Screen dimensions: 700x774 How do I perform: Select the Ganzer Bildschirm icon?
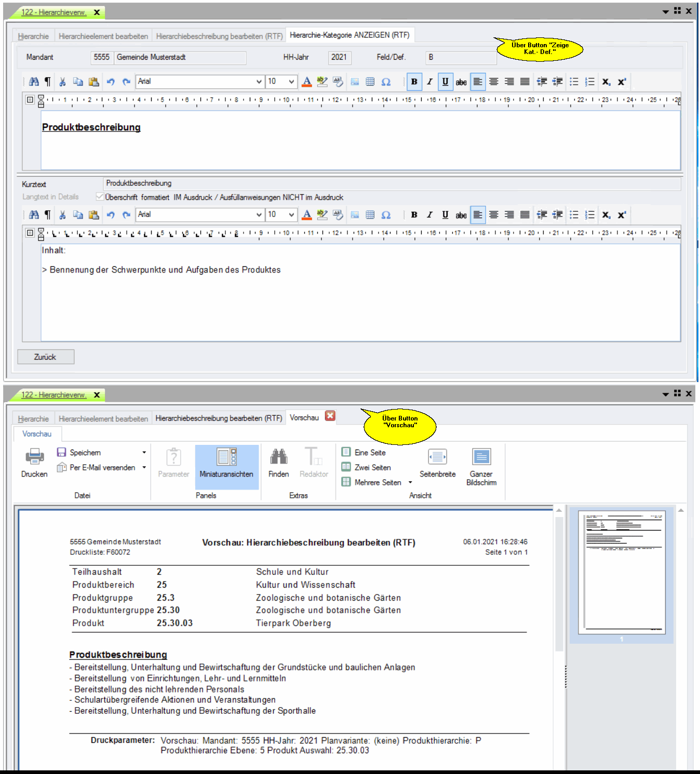click(x=481, y=457)
